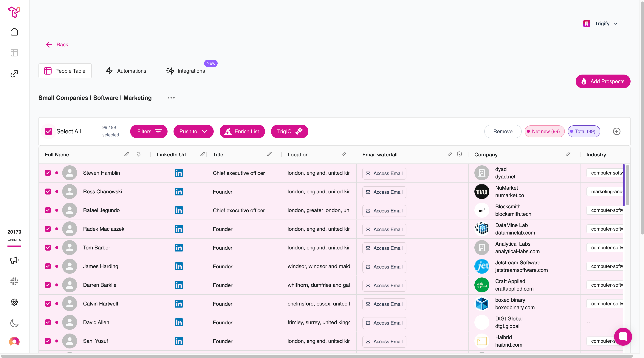The image size is (644, 358).
Task: Open the tables icon in sidebar
Action: [14, 53]
